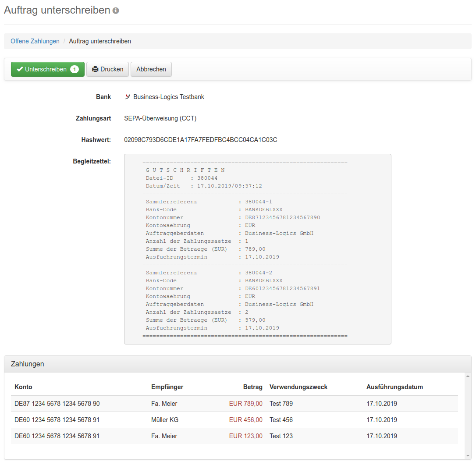Click the Auftrag unterschreiben breadcrumb item
This screenshot has height=465, width=476.
point(100,41)
